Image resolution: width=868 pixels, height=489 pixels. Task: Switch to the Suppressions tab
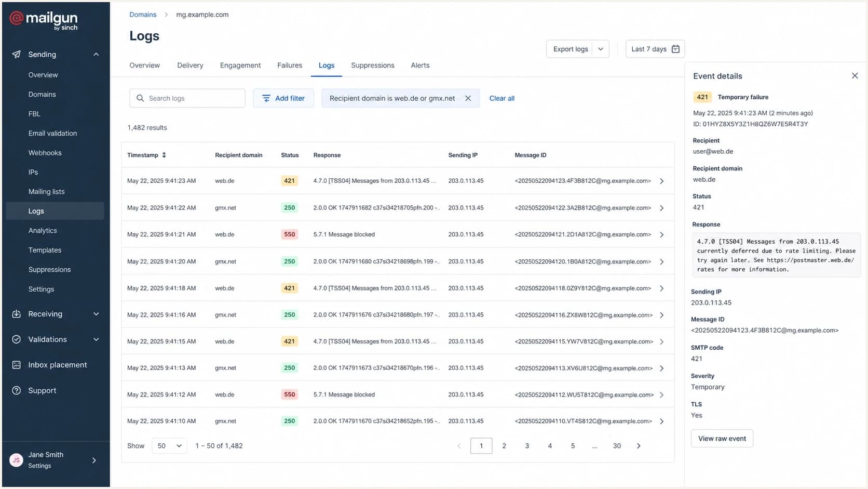tap(373, 65)
